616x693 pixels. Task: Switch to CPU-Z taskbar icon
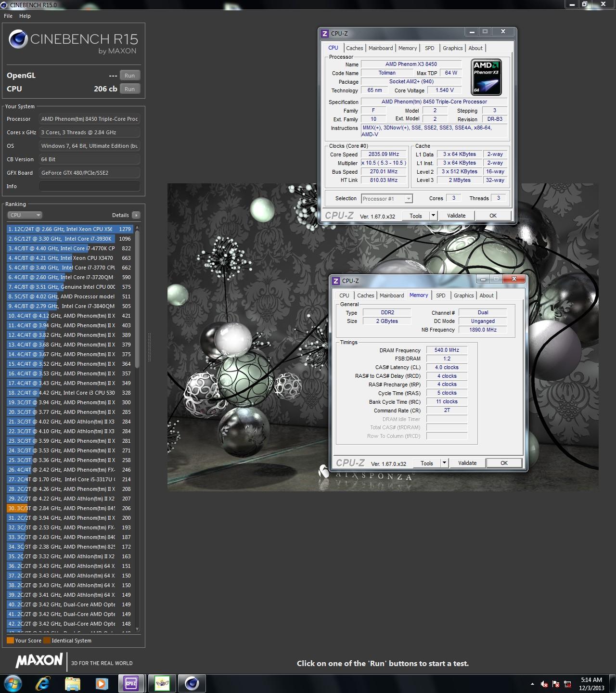[x=131, y=683]
